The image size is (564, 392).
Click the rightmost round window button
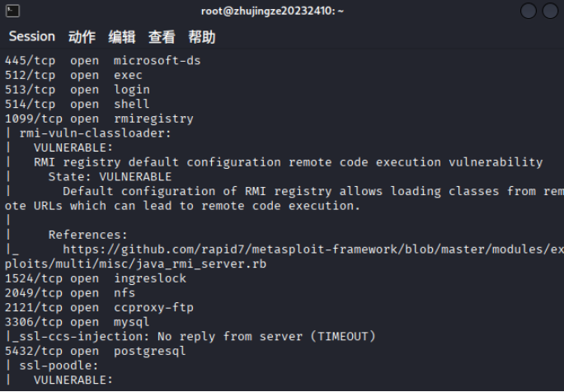point(550,11)
